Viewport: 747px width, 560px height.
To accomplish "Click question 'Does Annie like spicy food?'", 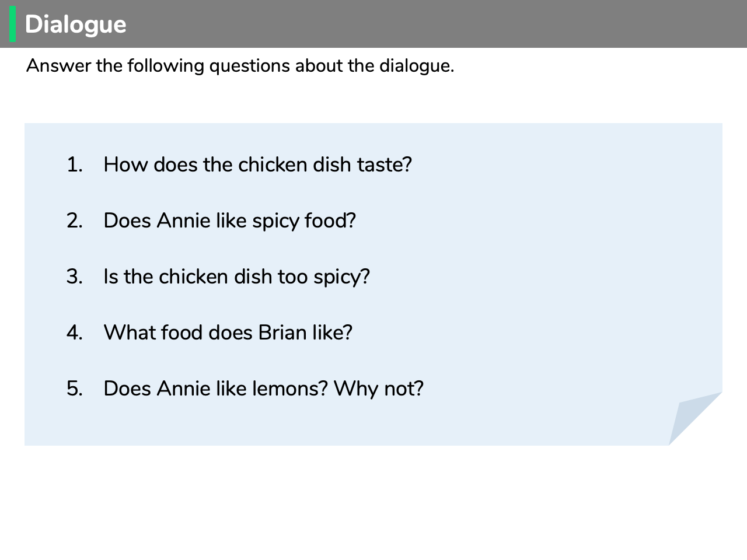I will coord(229,220).
